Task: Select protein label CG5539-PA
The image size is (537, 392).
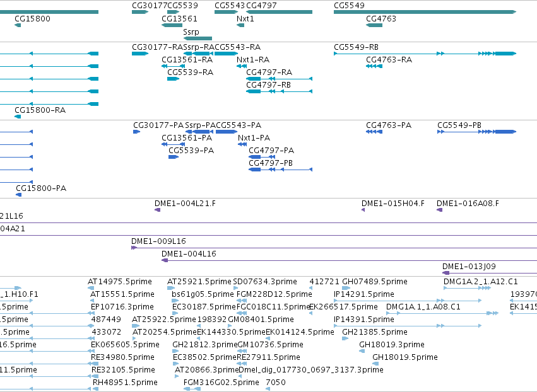Action: (x=191, y=150)
